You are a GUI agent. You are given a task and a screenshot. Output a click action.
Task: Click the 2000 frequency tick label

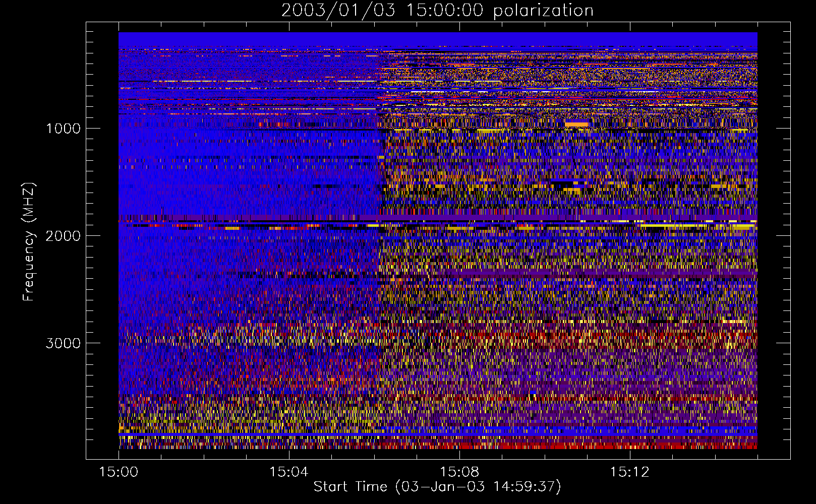[x=63, y=236]
